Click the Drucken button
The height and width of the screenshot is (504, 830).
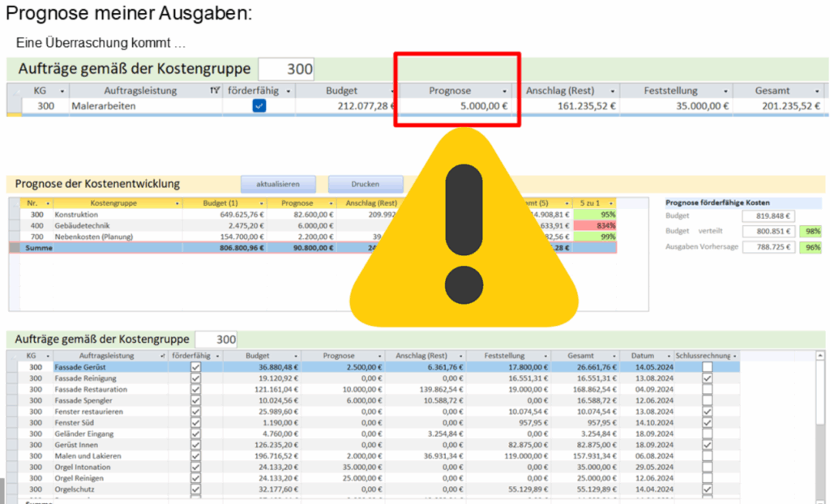click(x=365, y=184)
